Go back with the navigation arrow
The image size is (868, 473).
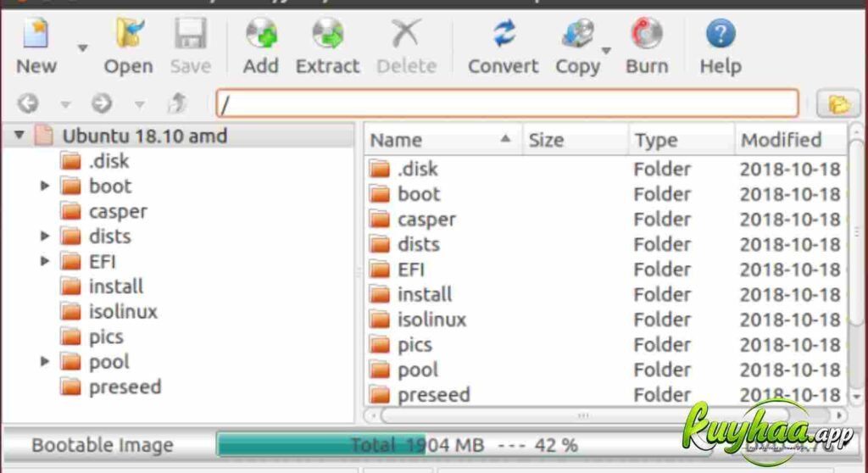[28, 103]
